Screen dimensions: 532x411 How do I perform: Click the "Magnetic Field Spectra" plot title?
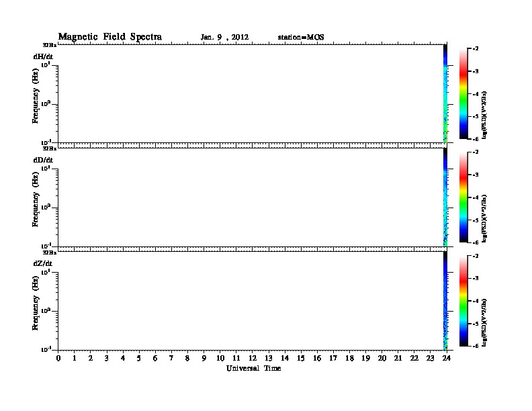coord(110,37)
